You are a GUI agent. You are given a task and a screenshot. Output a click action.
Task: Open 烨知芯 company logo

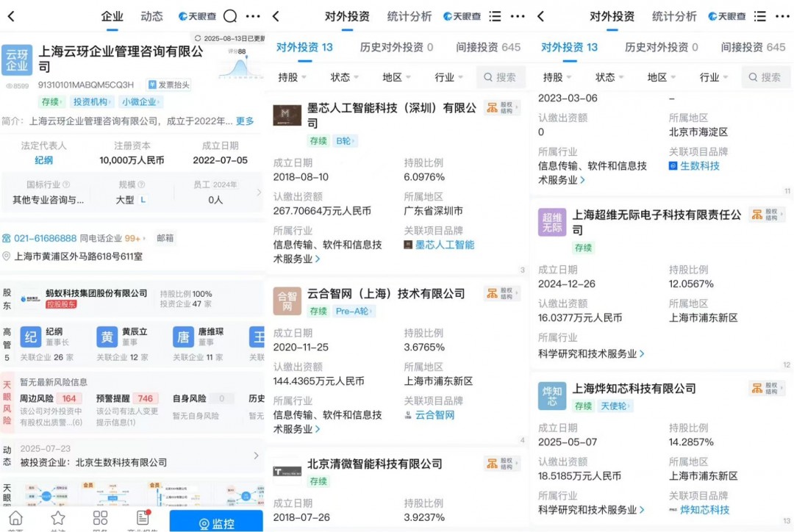click(x=552, y=396)
